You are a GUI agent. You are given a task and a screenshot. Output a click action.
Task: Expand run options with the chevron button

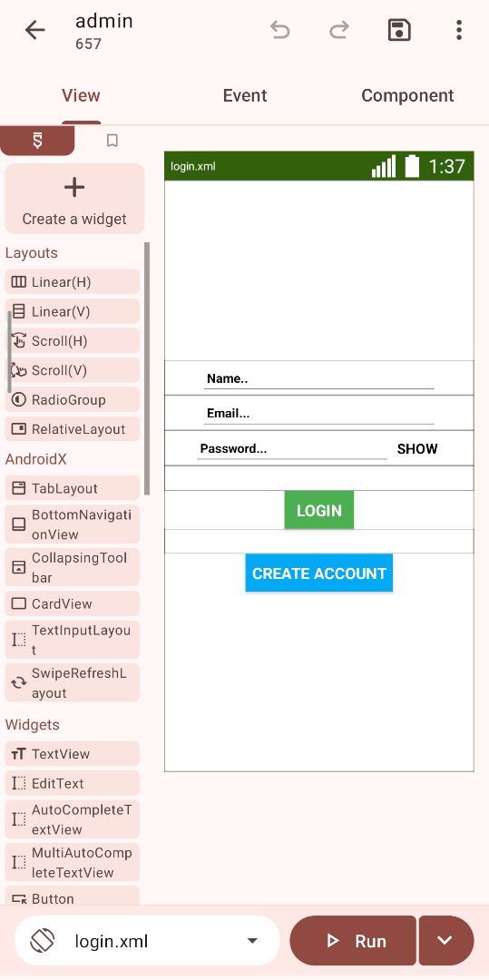pyautogui.click(x=446, y=941)
